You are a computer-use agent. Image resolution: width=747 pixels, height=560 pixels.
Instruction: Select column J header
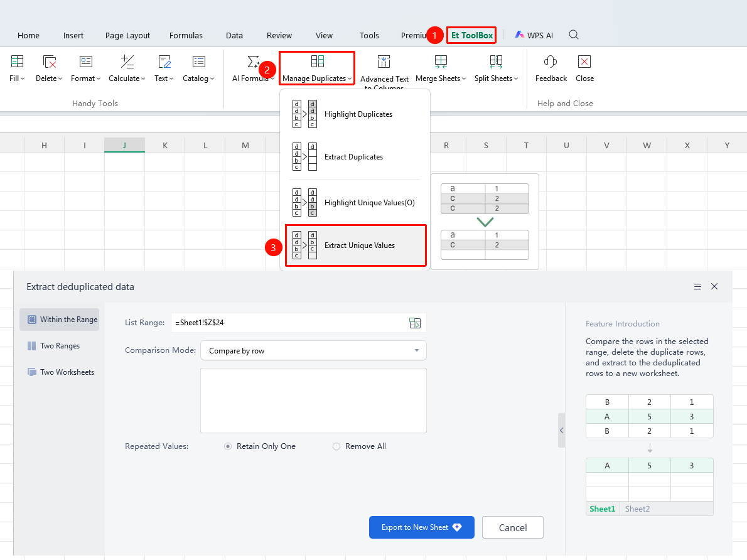tap(124, 146)
